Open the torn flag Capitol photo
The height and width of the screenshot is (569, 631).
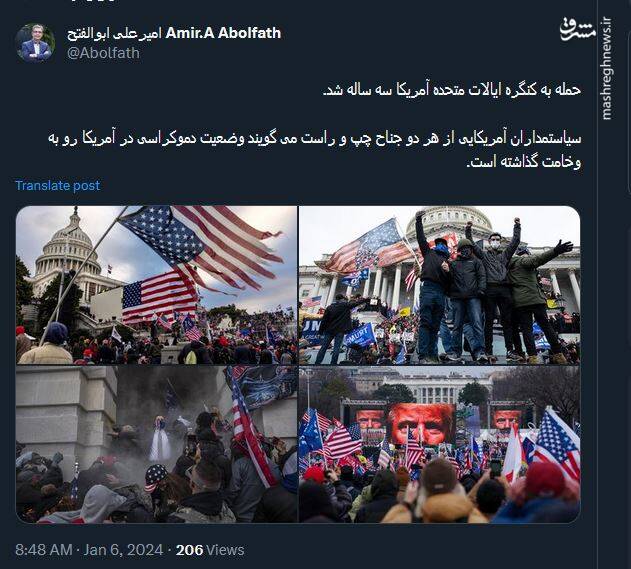157,285
